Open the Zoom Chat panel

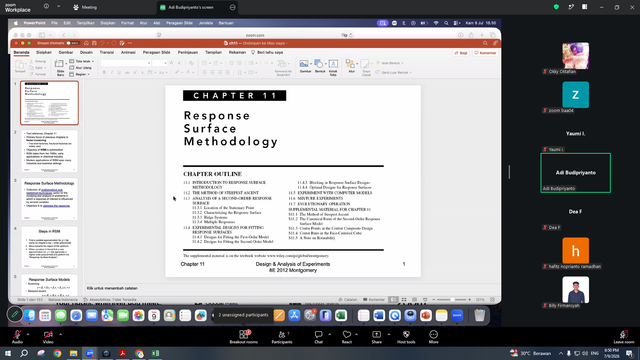pyautogui.click(x=318, y=337)
